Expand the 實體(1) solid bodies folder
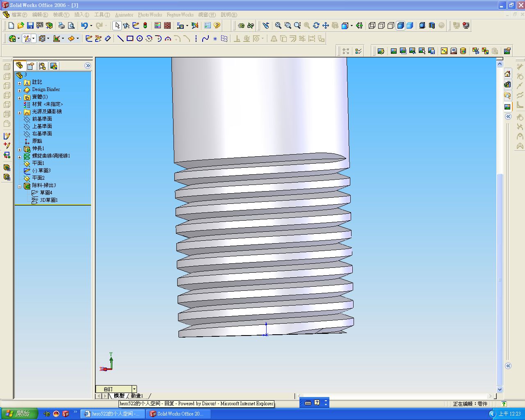 19,98
